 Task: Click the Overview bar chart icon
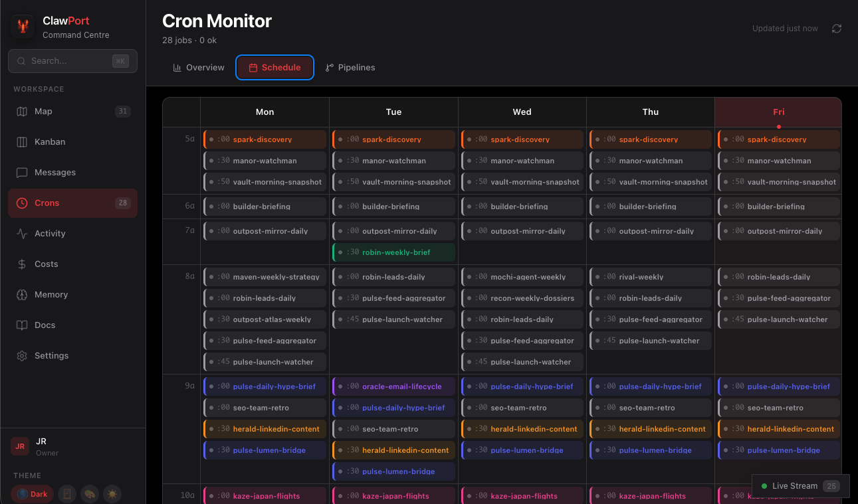tap(177, 68)
